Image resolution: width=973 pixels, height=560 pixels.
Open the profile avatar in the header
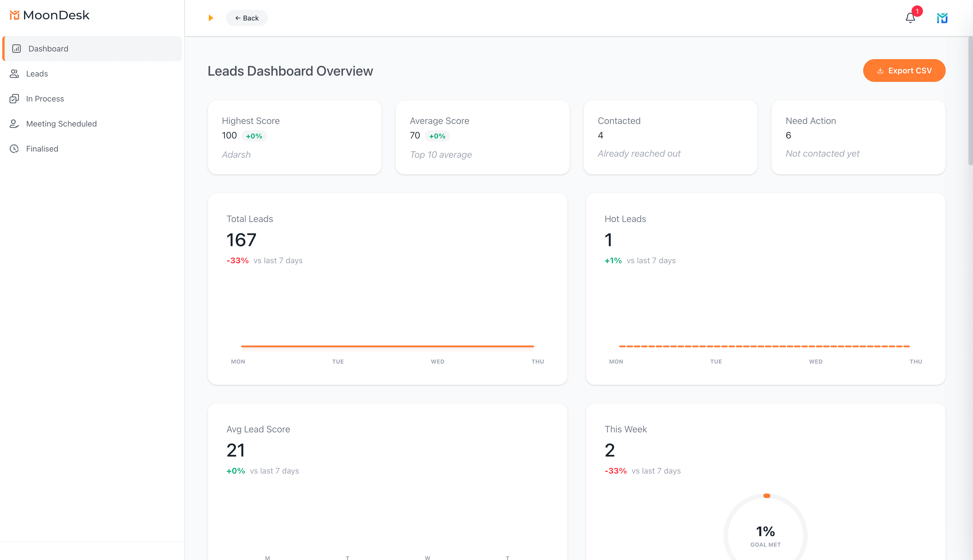pyautogui.click(x=942, y=18)
